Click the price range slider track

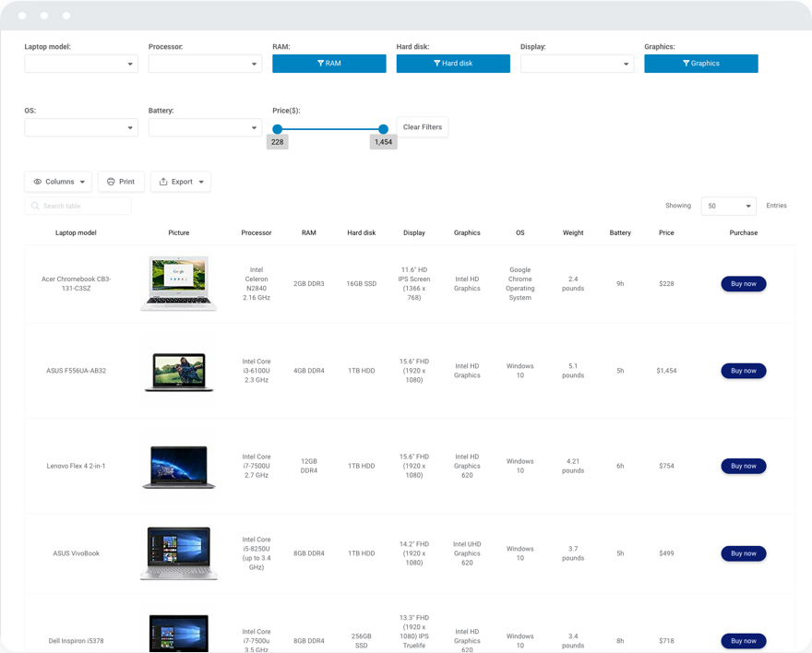pyautogui.click(x=330, y=129)
